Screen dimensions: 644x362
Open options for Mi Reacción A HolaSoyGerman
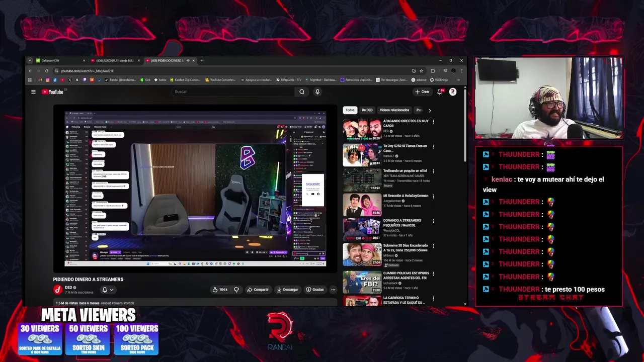pyautogui.click(x=433, y=196)
